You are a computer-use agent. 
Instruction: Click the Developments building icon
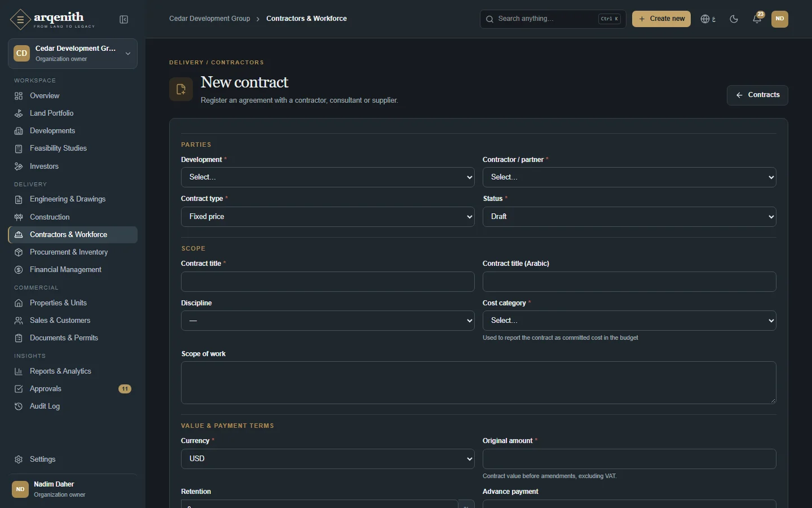(19, 131)
